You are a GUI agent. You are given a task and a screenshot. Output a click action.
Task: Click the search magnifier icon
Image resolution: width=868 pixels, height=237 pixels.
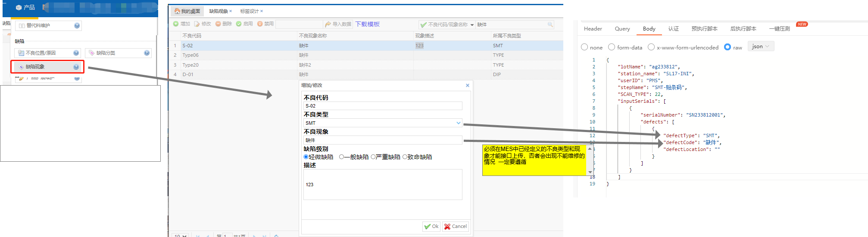550,25
